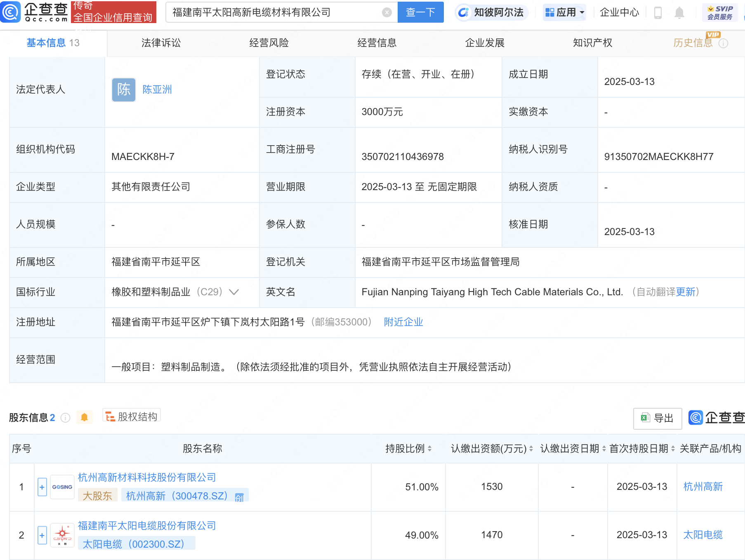
Task: Open SVIP 会员服务
Action: click(x=720, y=13)
